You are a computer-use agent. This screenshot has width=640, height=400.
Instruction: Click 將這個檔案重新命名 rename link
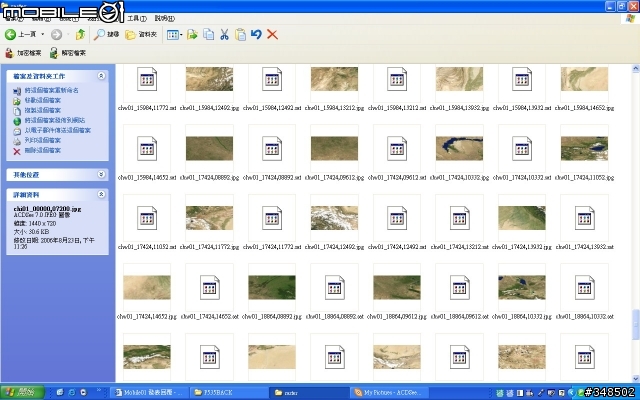coord(51,90)
